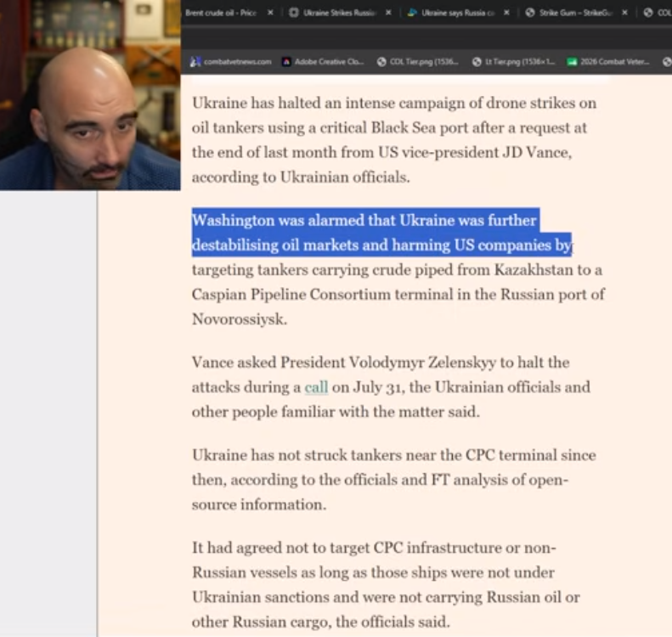Click the text 'source information.'
Screen dimensions: 672x637
point(259,505)
